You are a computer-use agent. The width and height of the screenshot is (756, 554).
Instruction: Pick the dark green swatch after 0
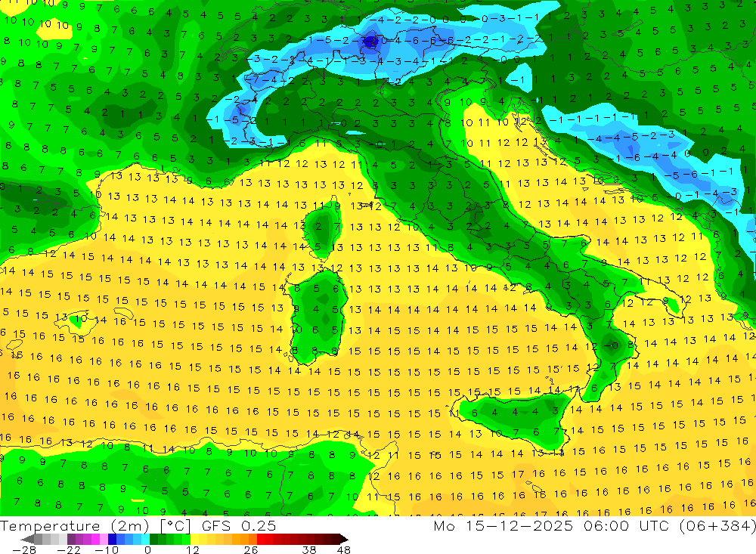[x=153, y=539]
